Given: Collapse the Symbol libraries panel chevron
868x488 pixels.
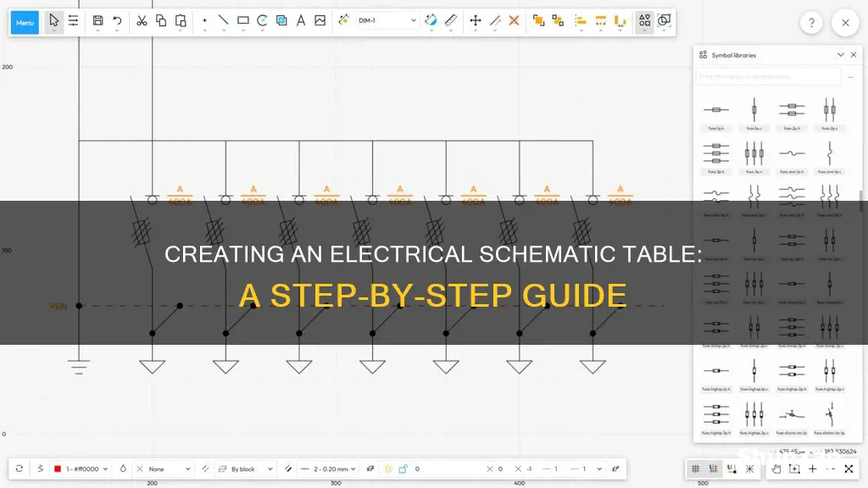Looking at the screenshot, I should (x=841, y=55).
